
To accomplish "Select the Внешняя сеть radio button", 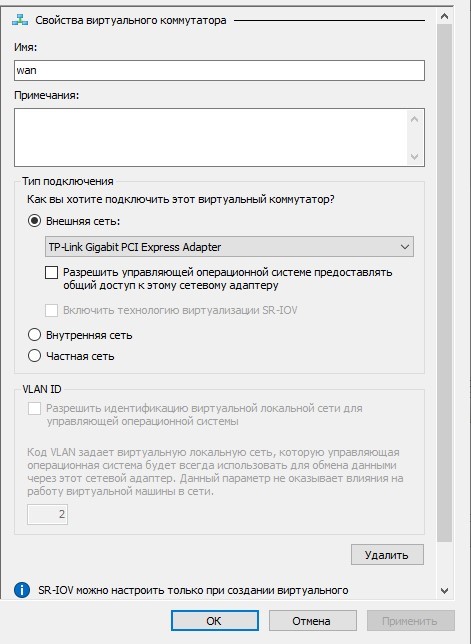I will pyautogui.click(x=34, y=221).
